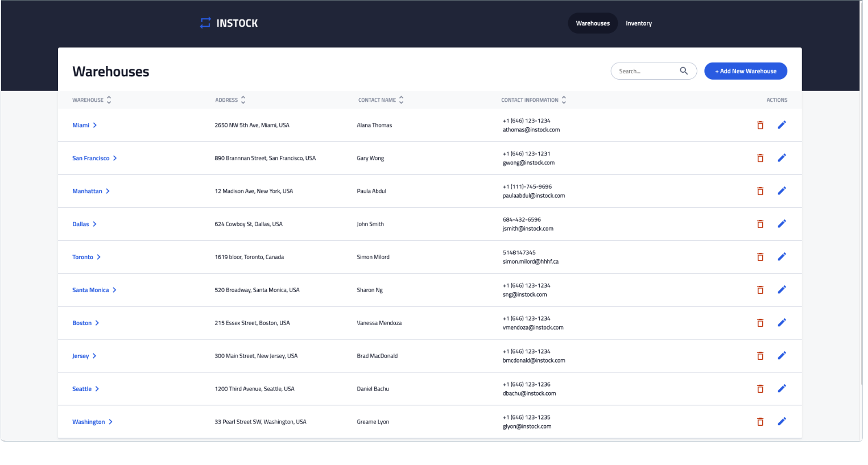Image resolution: width=868 pixels, height=465 pixels.
Task: Delete the Toronto warehouse entry
Action: [x=760, y=256]
